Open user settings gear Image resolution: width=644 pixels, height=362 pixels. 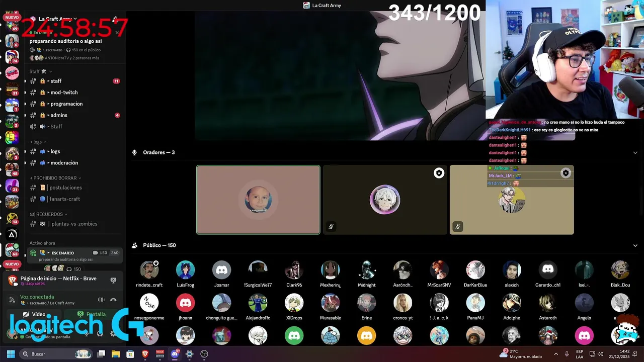pyautogui.click(x=113, y=333)
